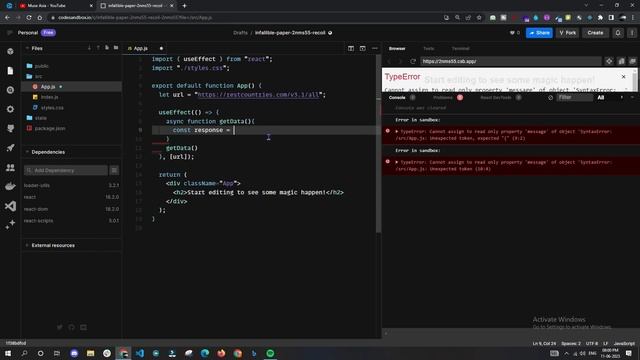Image resolution: width=640 pixels, height=360 pixels.
Task: Open Windows Start menu
Action: [x=8, y=353]
